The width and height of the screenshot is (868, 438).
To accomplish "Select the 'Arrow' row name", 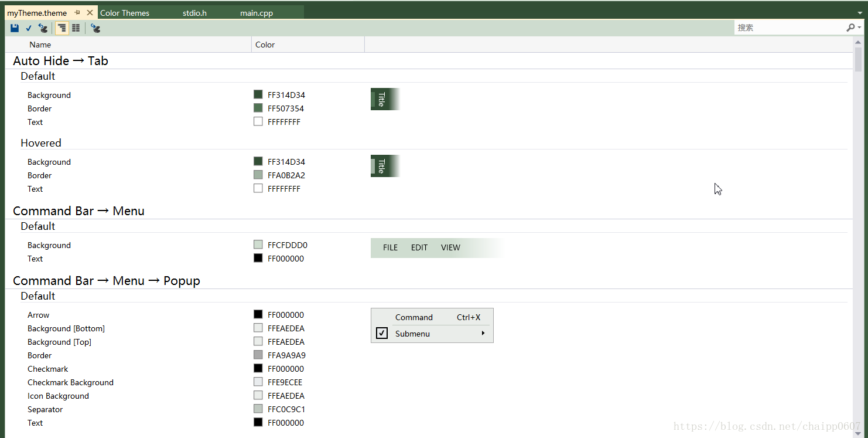I will coord(38,315).
